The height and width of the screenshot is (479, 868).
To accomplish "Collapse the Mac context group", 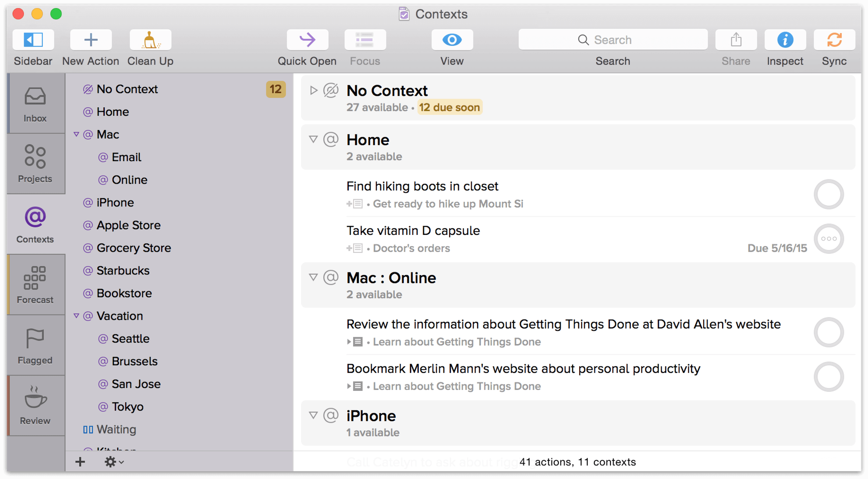I will 76,134.
